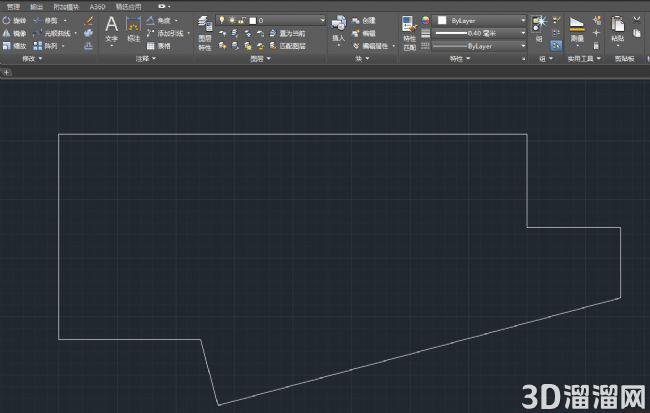Image resolution: width=650 pixels, height=413 pixels.
Task: Click the Paste (粘贴) icon
Action: pyautogui.click(x=618, y=30)
